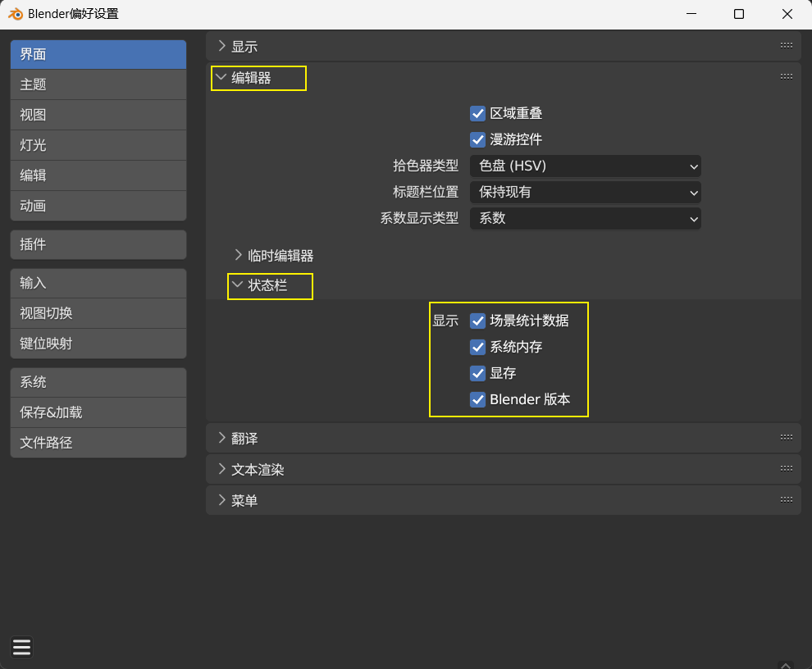This screenshot has height=669, width=812.
Task: Open 文件路径 tab
Action: coord(98,443)
